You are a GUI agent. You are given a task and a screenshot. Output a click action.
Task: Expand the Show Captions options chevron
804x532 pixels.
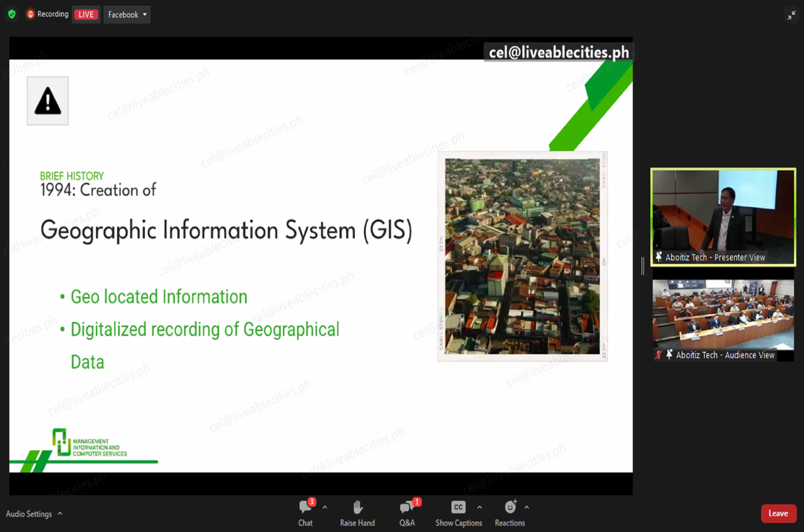click(479, 508)
